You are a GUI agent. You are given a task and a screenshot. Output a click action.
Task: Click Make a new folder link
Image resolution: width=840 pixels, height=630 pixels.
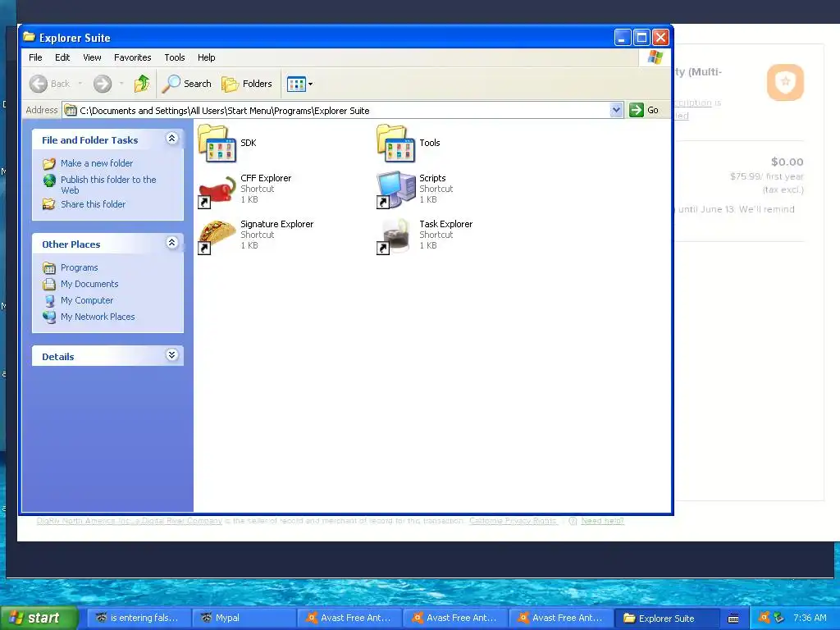(97, 163)
